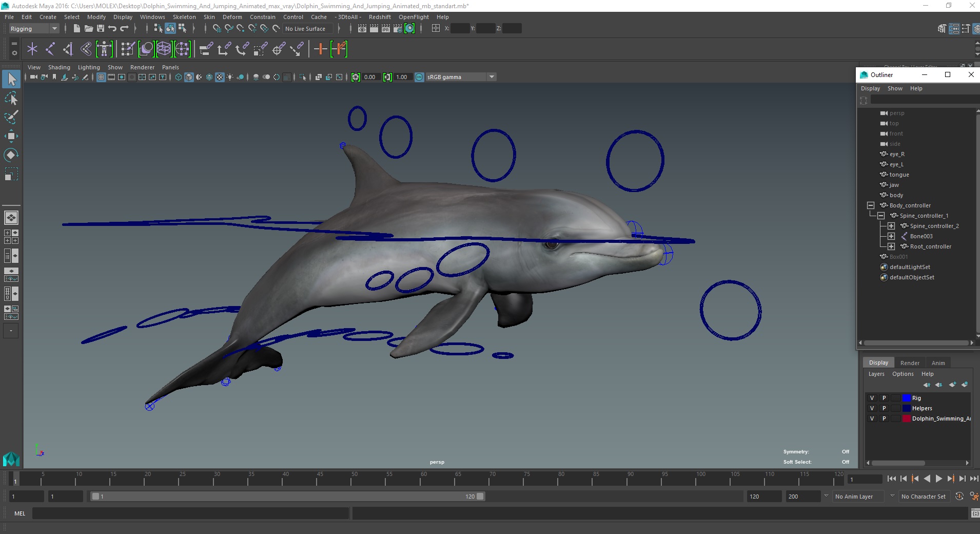The height and width of the screenshot is (534, 980).
Task: Activate the Rotate tool
Action: tap(11, 155)
